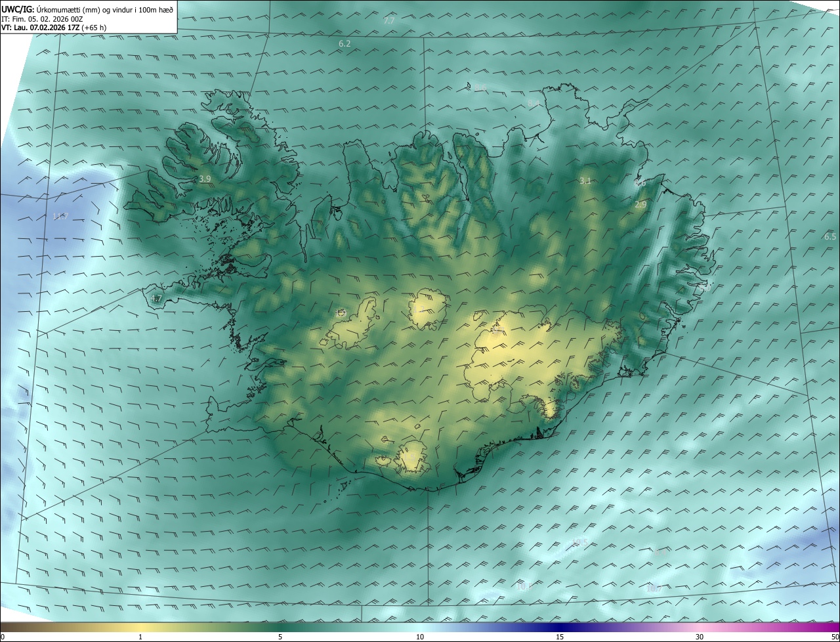Click the 2.9 value label on the map
840x642 pixels.
tap(640, 205)
